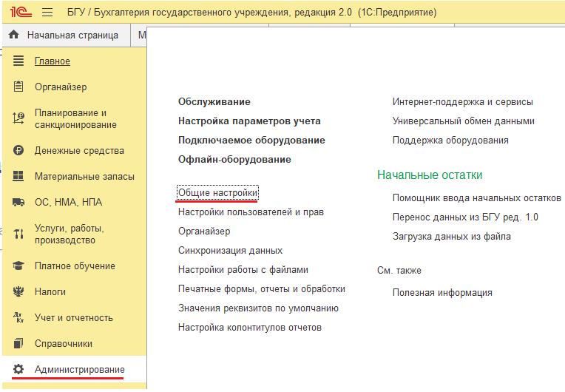
Task: Open the Денежные средства section
Action: coord(79,151)
